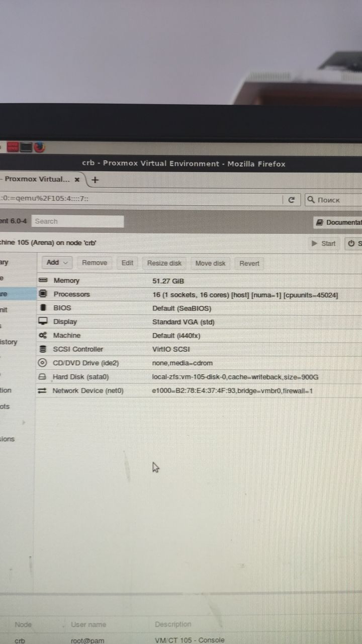Viewport: 362px width, 644px height.
Task: Click the Node column header
Action: [x=23, y=624]
